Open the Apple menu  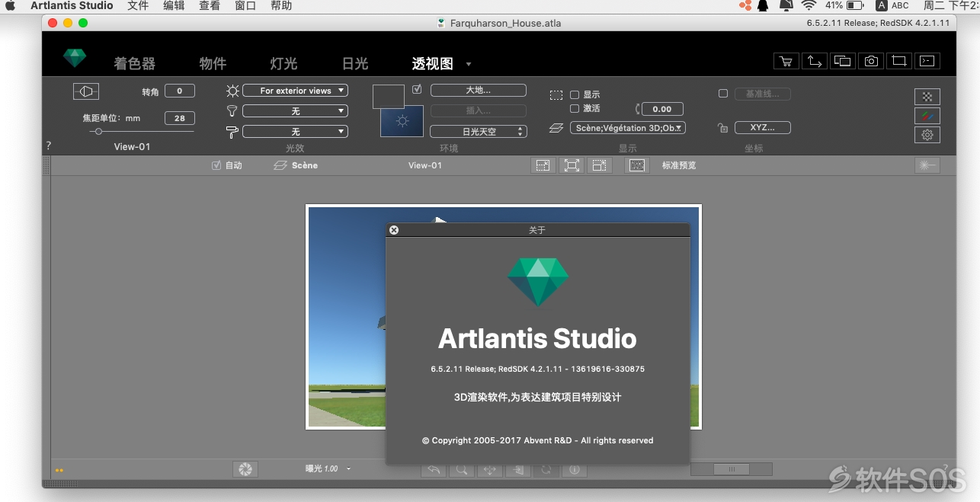coord(11,6)
